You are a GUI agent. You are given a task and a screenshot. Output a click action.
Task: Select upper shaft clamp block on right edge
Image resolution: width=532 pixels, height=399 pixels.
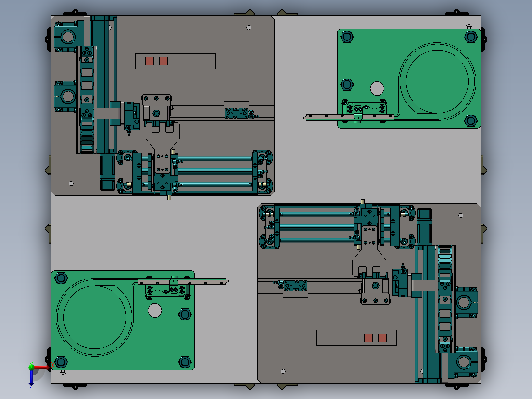coord(465,302)
